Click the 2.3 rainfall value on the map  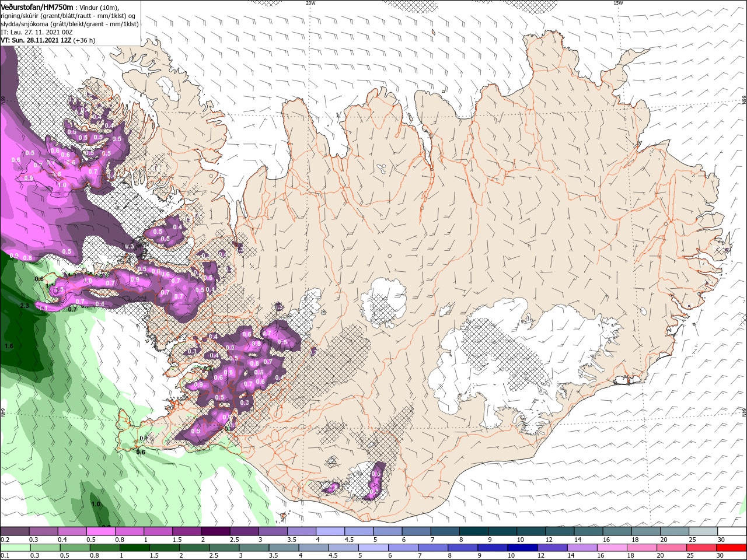25,306
